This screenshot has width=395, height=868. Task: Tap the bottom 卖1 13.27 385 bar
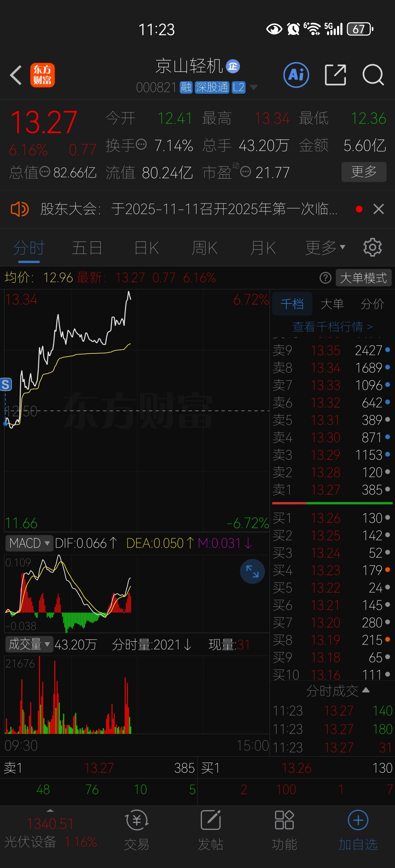98,768
